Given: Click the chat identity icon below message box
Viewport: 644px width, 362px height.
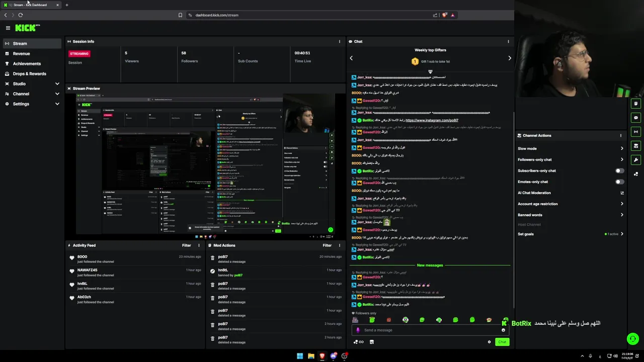Looking at the screenshot, I should 358,342.
